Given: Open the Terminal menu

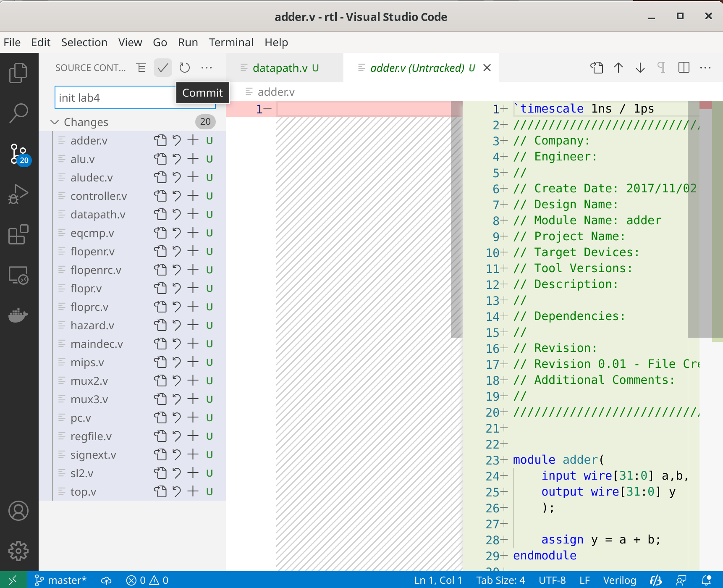Looking at the screenshot, I should [231, 42].
